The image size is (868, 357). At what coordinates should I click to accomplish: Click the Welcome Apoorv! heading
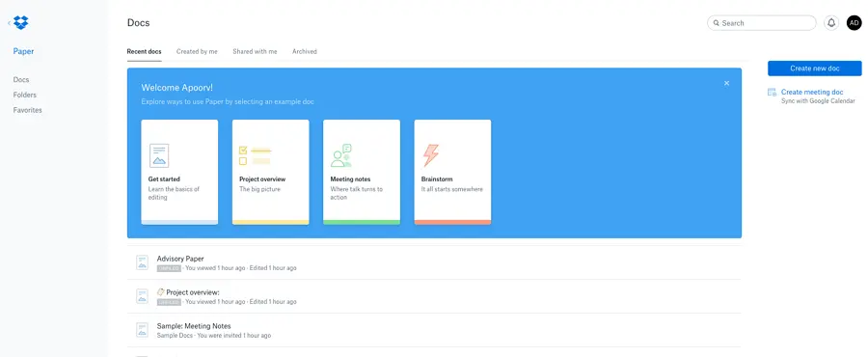[177, 88]
